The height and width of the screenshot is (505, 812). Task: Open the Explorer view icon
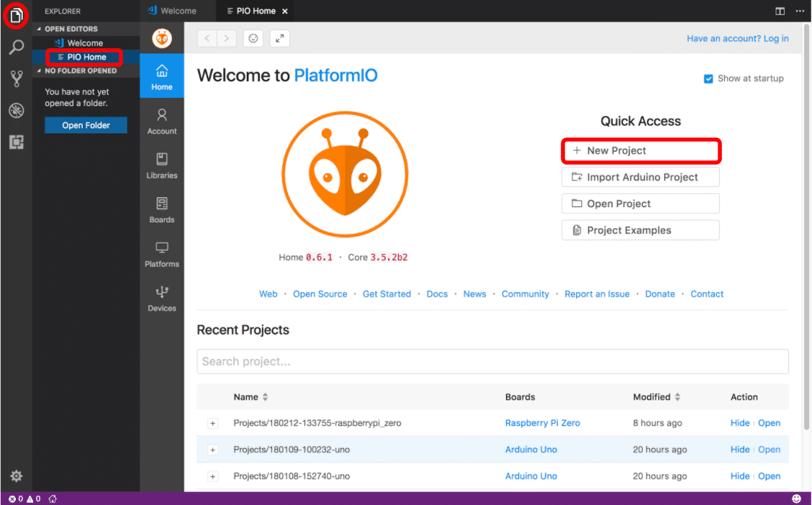(x=16, y=16)
